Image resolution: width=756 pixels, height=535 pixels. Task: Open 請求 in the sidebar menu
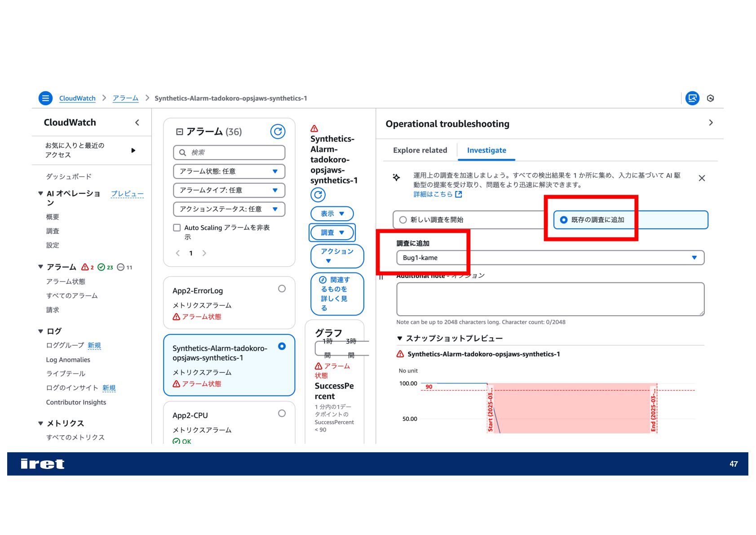click(53, 310)
